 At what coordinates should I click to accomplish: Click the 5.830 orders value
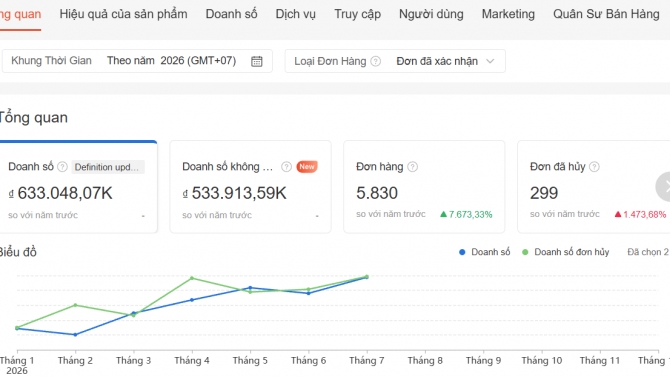point(377,193)
